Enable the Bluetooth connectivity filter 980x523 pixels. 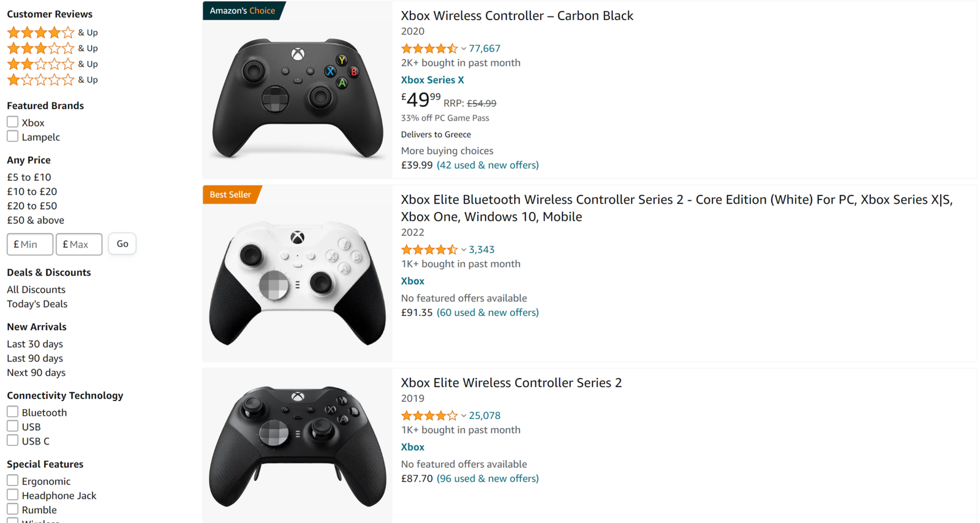coord(12,412)
